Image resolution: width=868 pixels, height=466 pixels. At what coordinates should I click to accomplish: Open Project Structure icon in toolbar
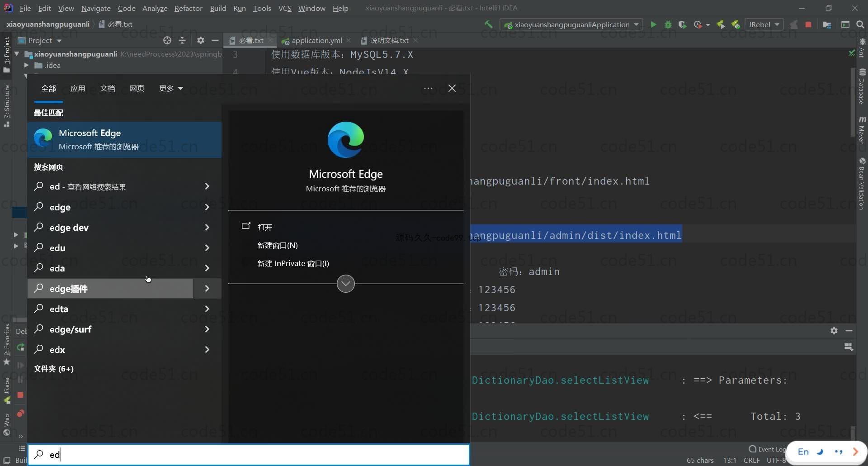[x=827, y=24]
